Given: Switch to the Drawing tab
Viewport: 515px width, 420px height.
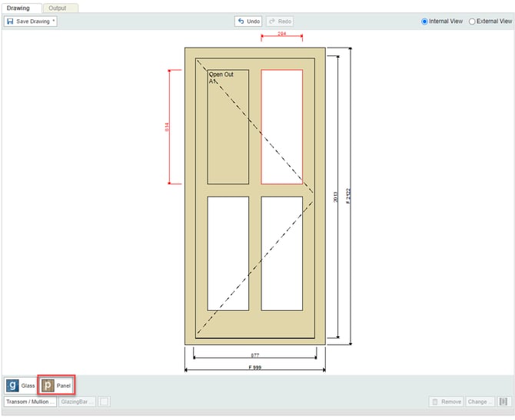Looking at the screenshot, I should (x=18, y=8).
